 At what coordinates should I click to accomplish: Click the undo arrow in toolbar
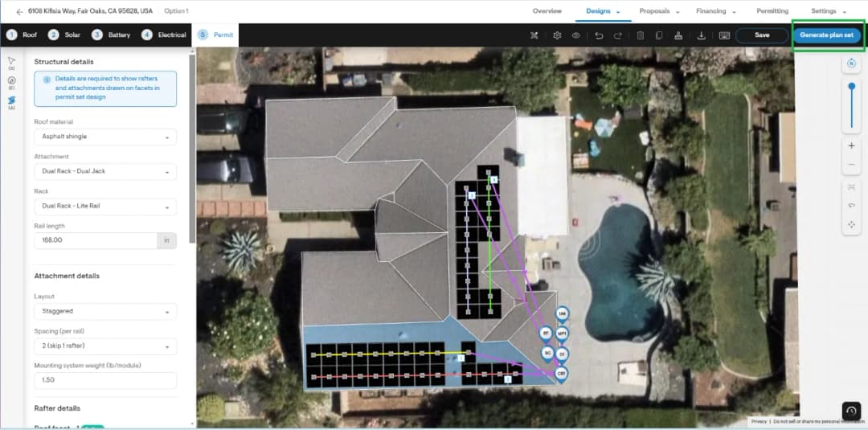pos(599,35)
